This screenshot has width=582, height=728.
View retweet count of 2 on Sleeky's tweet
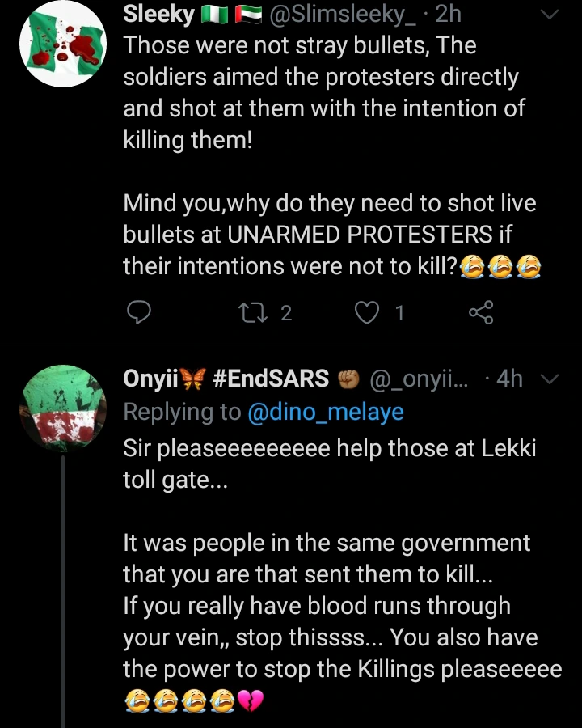tap(285, 312)
